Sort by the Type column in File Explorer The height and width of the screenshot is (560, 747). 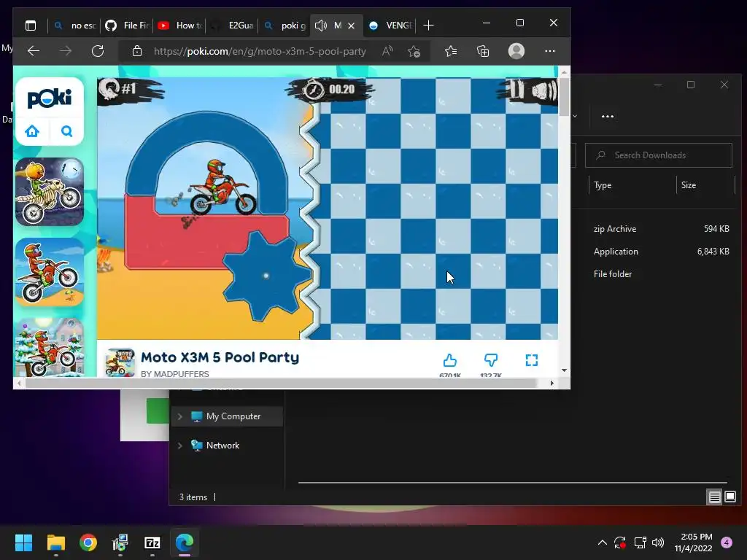coord(603,185)
